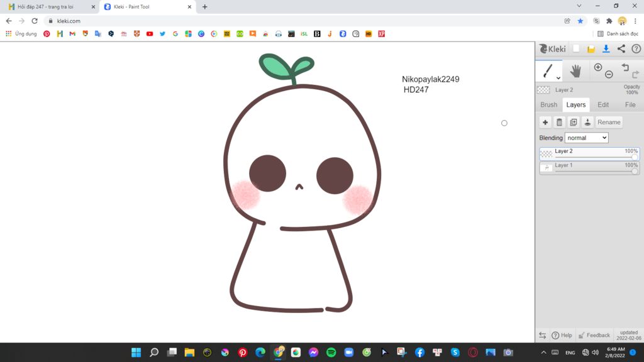Close the Hỏi đáp 247 browser tab

coord(93,7)
